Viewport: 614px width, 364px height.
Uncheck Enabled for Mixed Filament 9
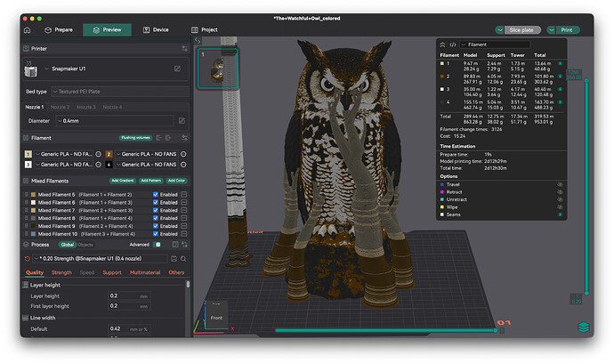pyautogui.click(x=156, y=226)
